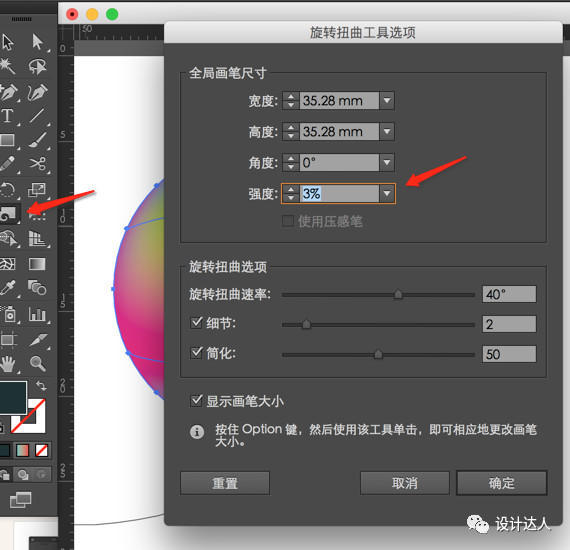Click the 取消 button
This screenshot has width=570, height=550.
[x=405, y=483]
